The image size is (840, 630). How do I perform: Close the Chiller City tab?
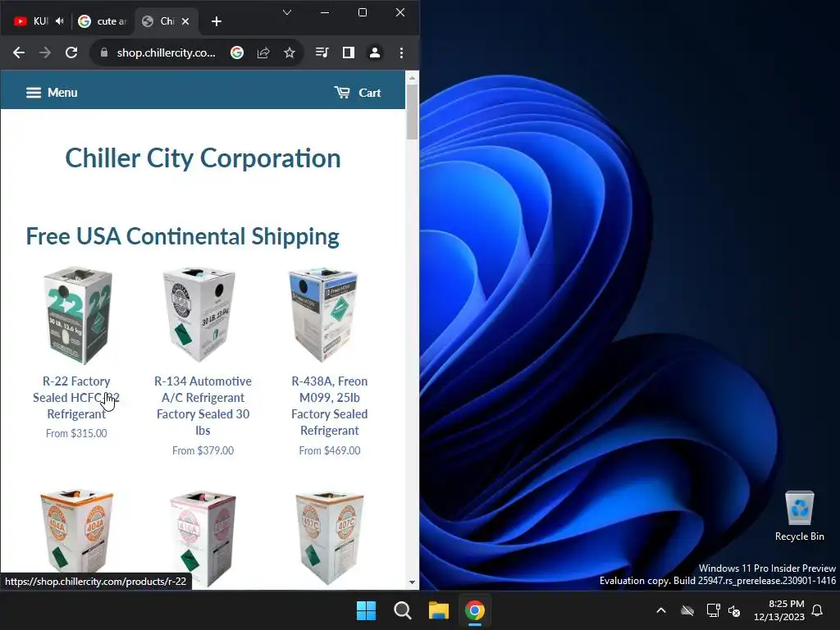coord(185,21)
